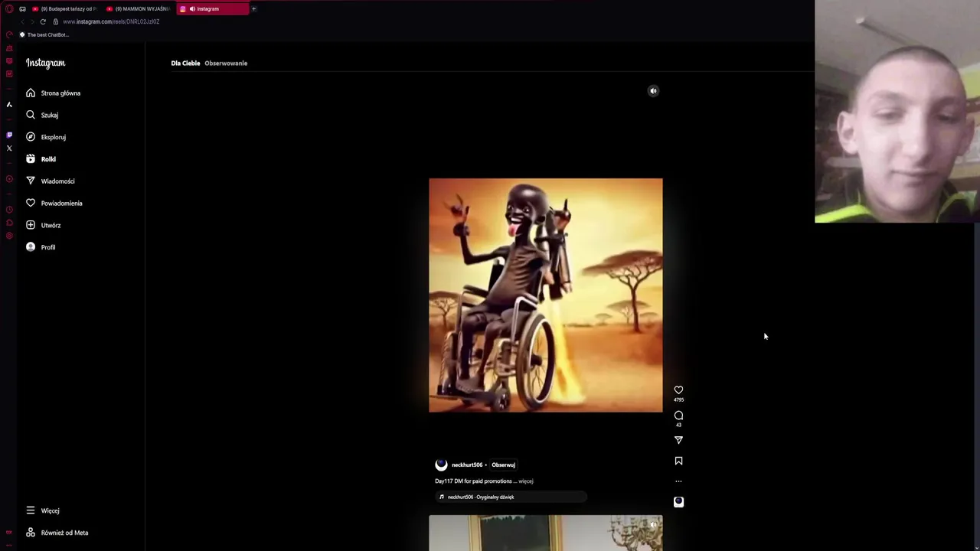Expand the caption with więcej
980x551 pixels.
pos(526,481)
